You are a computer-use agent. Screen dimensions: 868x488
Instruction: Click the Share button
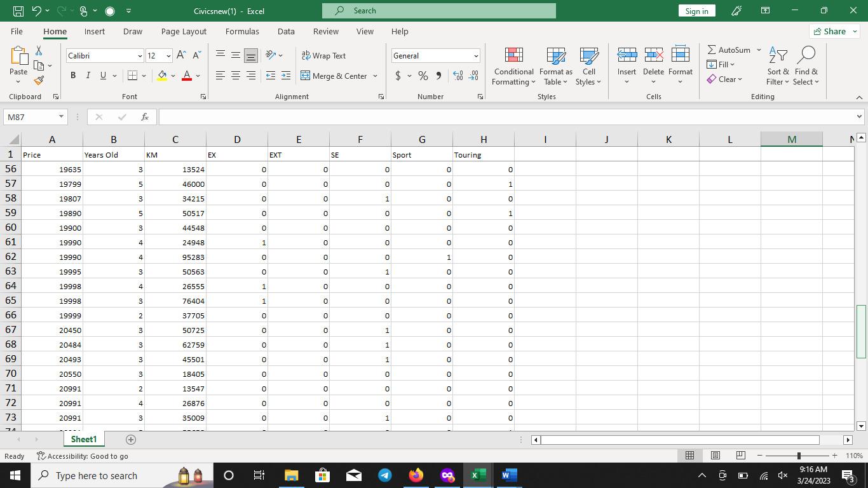tap(835, 31)
